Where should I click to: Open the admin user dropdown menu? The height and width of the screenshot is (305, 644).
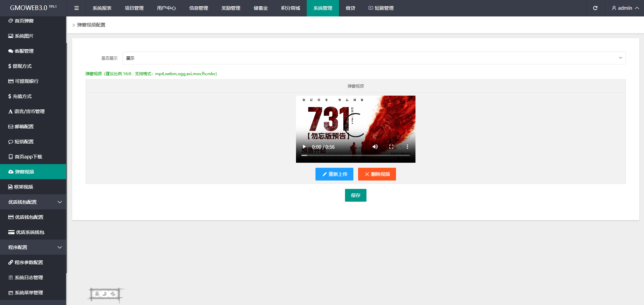coord(625,8)
